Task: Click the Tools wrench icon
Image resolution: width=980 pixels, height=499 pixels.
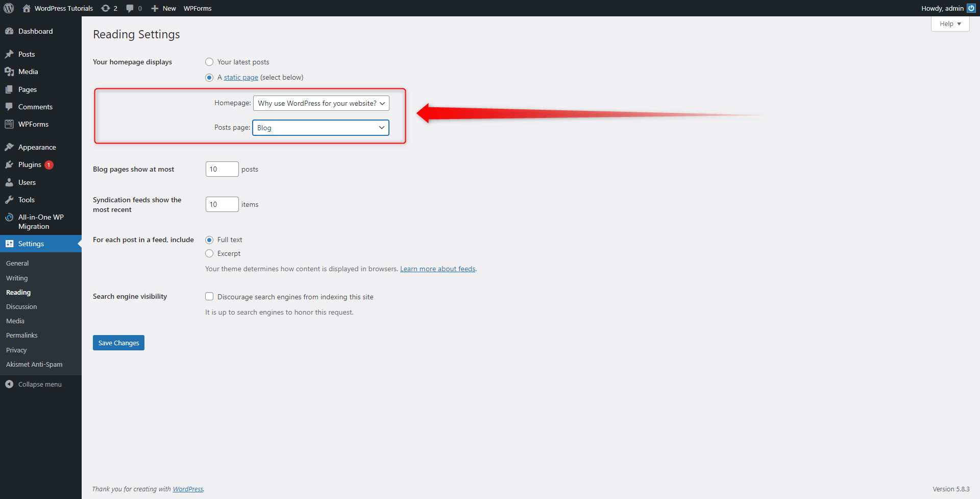Action: 9,200
